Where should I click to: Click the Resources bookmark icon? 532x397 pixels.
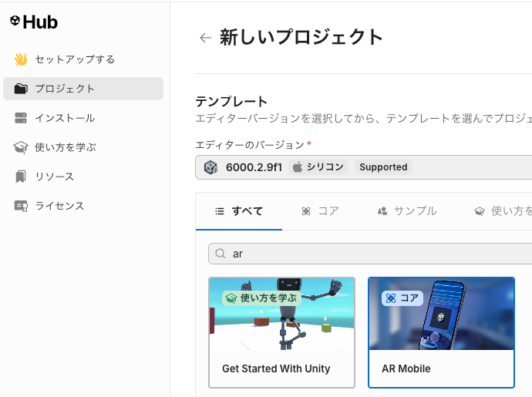[x=21, y=177]
